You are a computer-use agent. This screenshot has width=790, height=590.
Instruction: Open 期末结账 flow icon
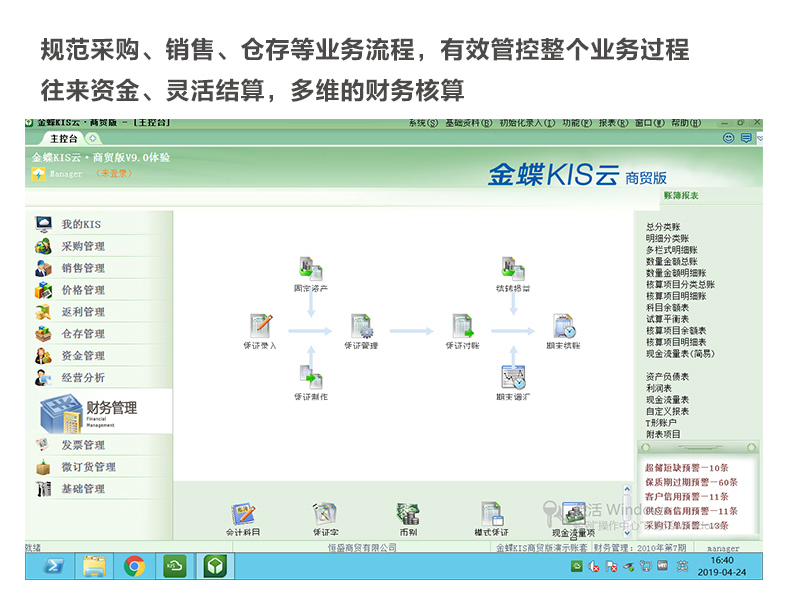click(564, 332)
